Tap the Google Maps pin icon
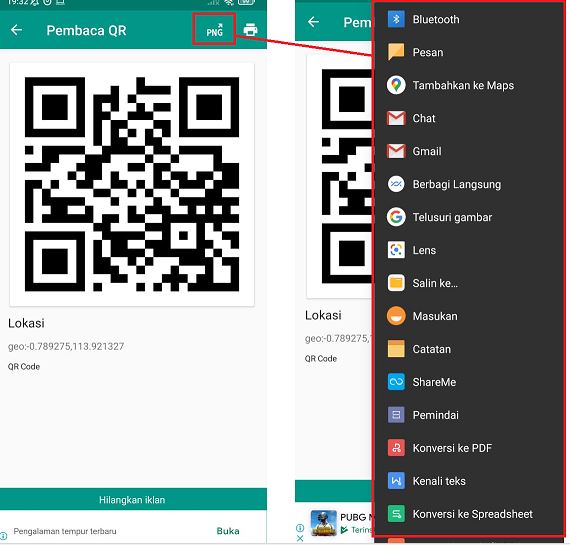570x545 pixels. click(396, 85)
